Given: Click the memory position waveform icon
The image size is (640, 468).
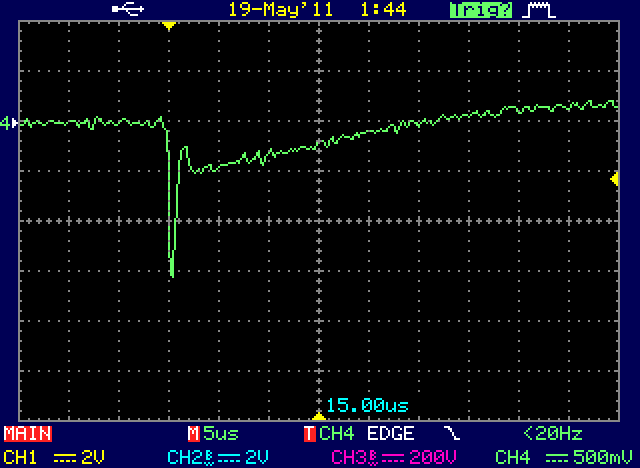Looking at the screenshot, I should click(539, 10).
